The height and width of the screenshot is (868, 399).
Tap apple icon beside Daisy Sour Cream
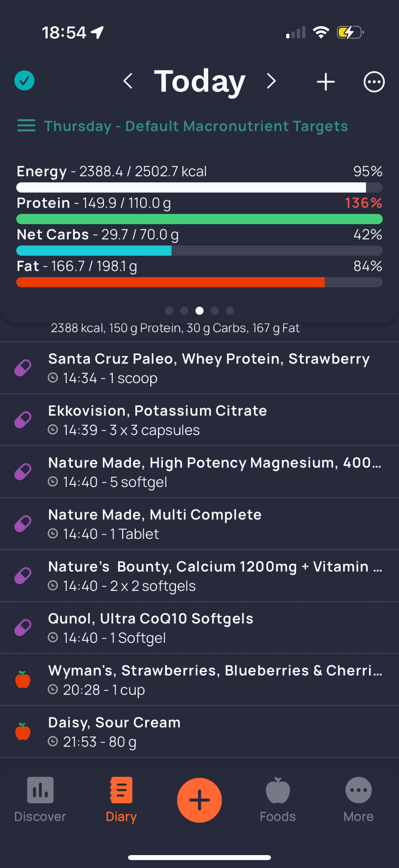pyautogui.click(x=23, y=731)
